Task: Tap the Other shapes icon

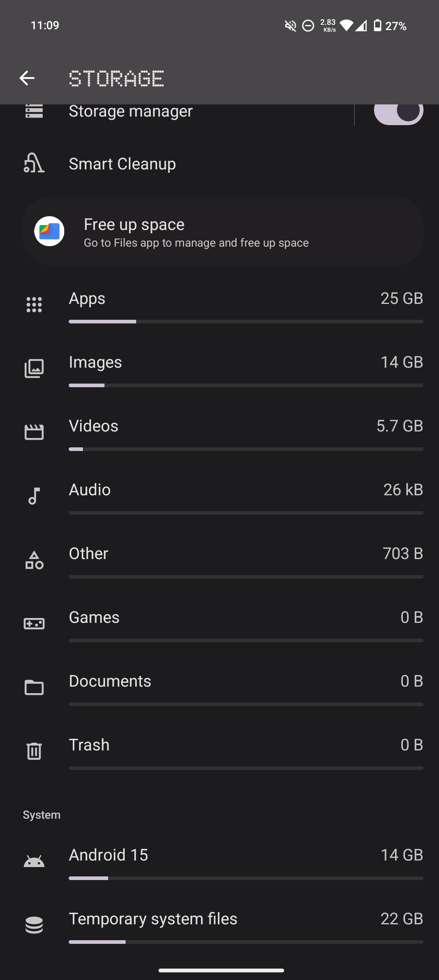Action: click(x=34, y=560)
